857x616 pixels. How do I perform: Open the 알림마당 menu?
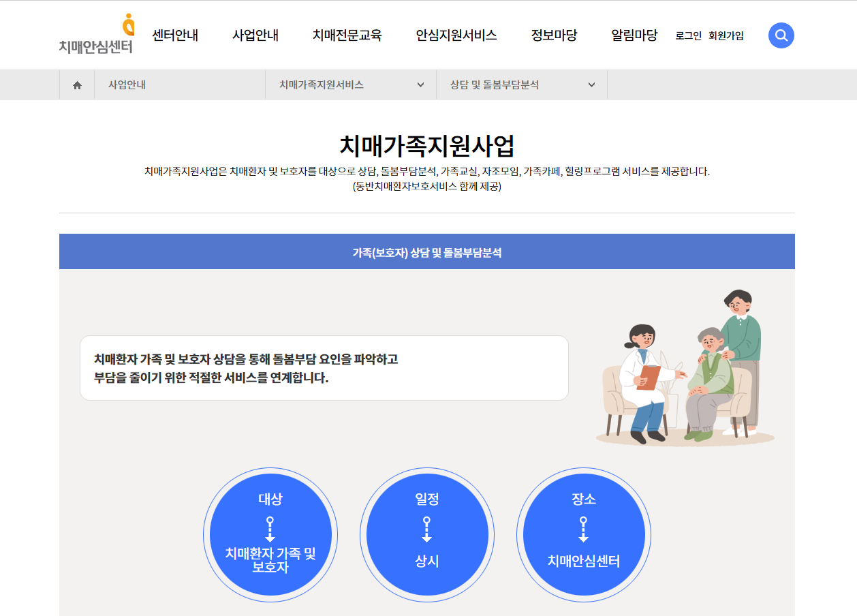pos(635,35)
